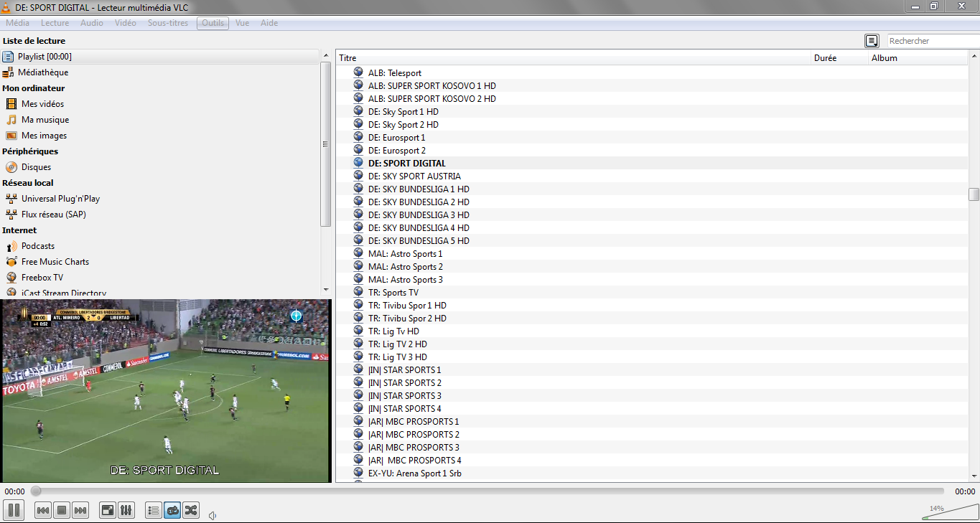
Task: Click globe icon of DE: SPORT DIGITAL
Action: pyautogui.click(x=358, y=163)
